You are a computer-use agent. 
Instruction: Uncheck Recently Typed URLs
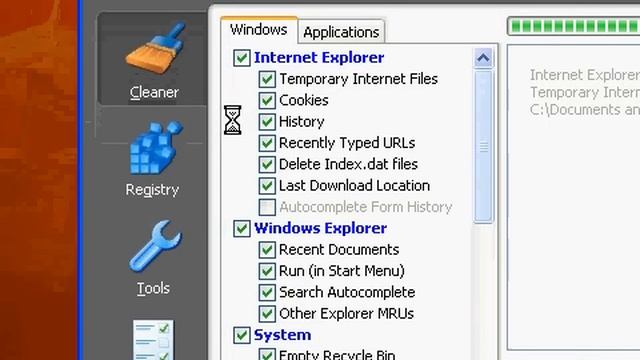267,143
